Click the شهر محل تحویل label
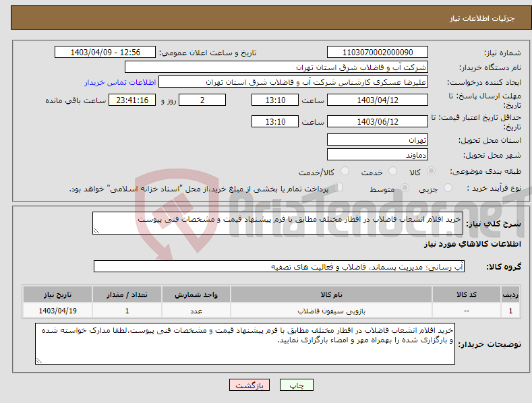Screen dimensions: 532x403 point(492,156)
